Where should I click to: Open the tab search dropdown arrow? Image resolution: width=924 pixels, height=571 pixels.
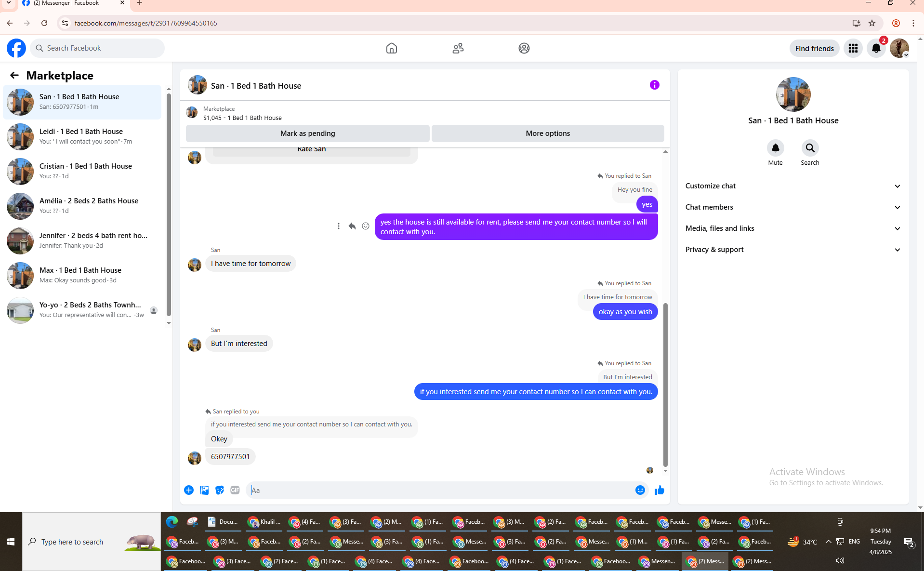[9, 3]
